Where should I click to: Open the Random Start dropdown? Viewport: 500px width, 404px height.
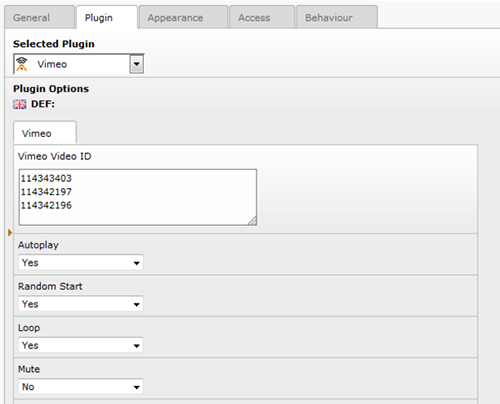pos(81,304)
